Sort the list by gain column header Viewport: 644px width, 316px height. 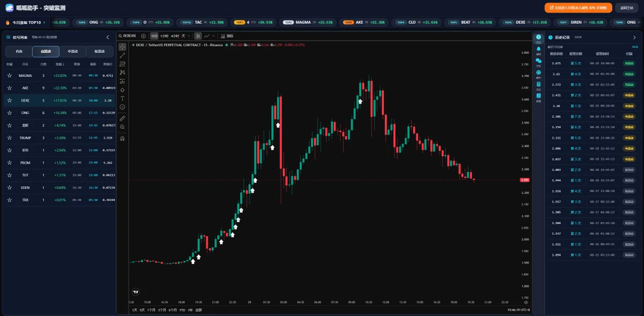[x=60, y=64]
